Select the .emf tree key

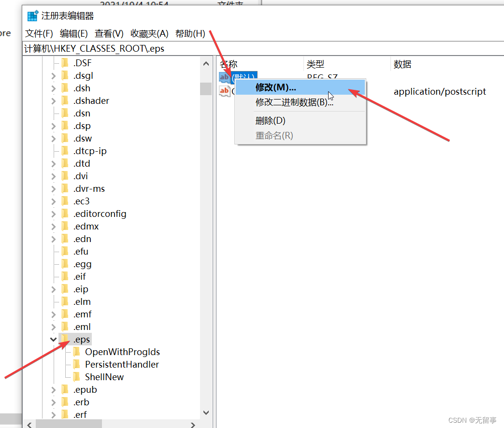point(82,314)
